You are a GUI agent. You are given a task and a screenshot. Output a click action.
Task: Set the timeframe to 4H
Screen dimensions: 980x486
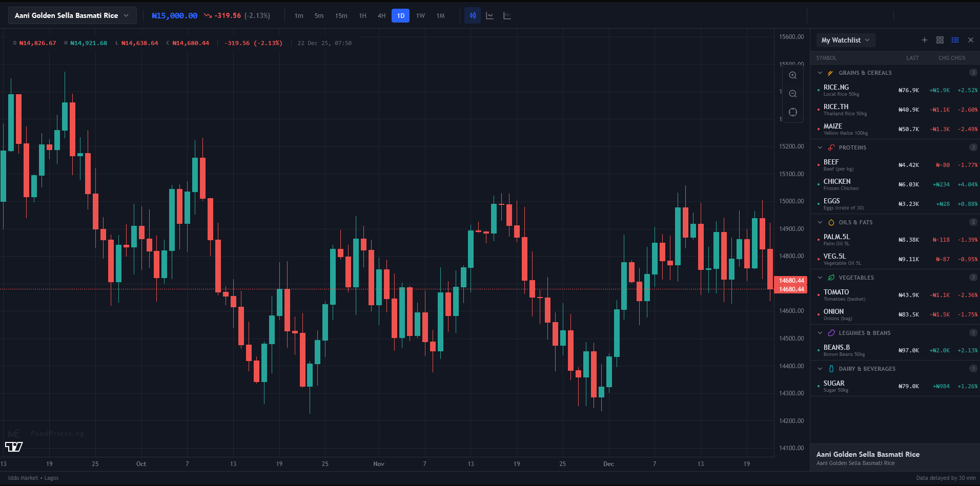point(381,16)
